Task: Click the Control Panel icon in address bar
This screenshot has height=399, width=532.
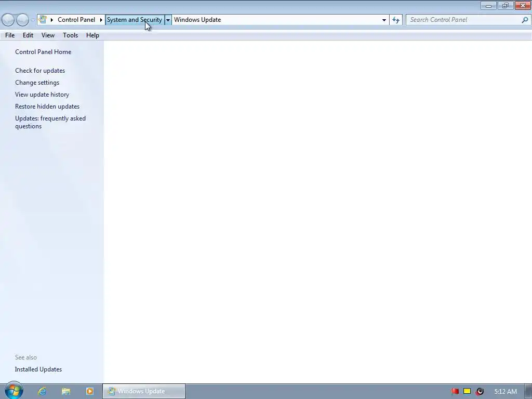Action: point(43,20)
